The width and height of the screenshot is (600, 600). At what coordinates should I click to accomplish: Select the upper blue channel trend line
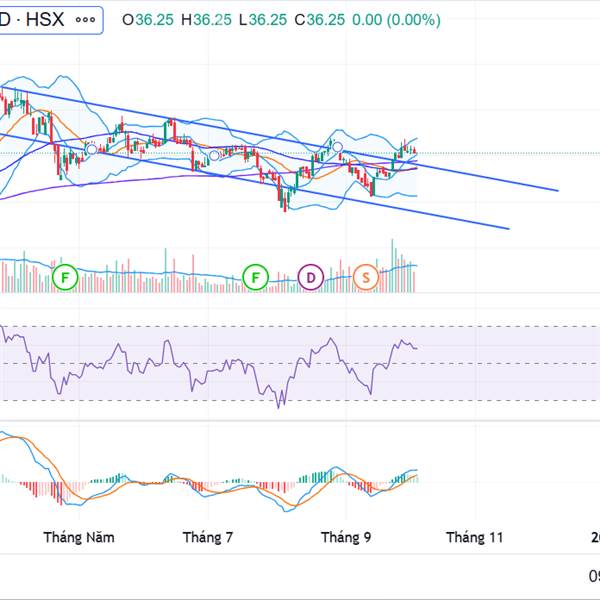click(x=500, y=180)
